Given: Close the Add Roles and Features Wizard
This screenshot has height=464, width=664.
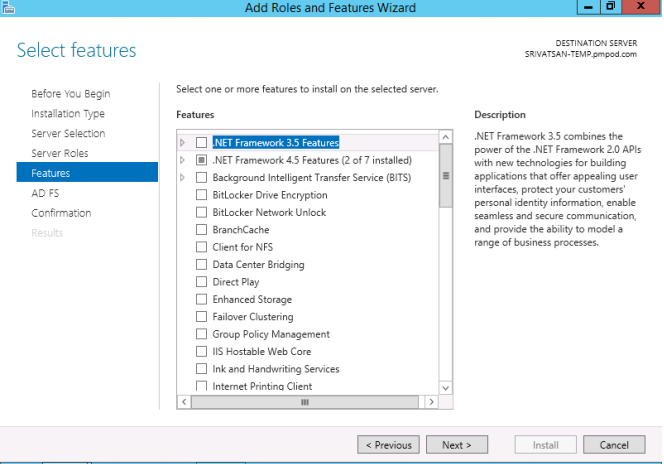Looking at the screenshot, I should [641, 7].
